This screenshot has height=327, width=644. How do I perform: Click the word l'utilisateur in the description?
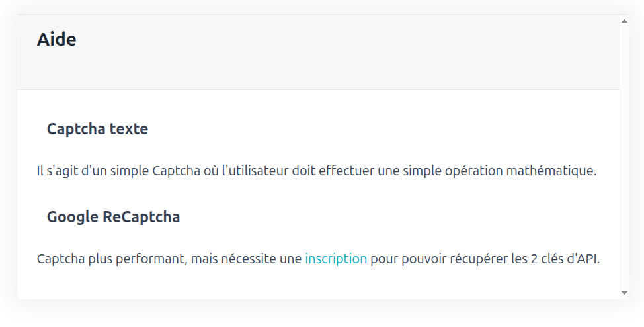[x=255, y=171]
